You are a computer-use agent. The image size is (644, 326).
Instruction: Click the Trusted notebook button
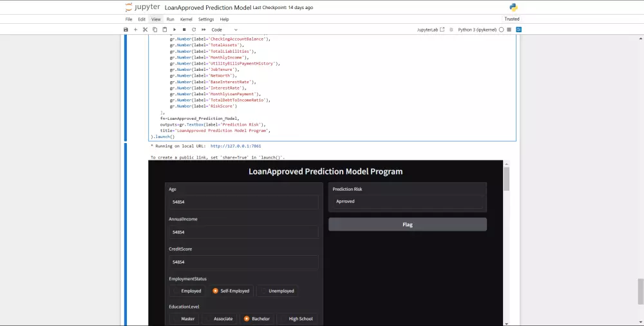pyautogui.click(x=512, y=19)
